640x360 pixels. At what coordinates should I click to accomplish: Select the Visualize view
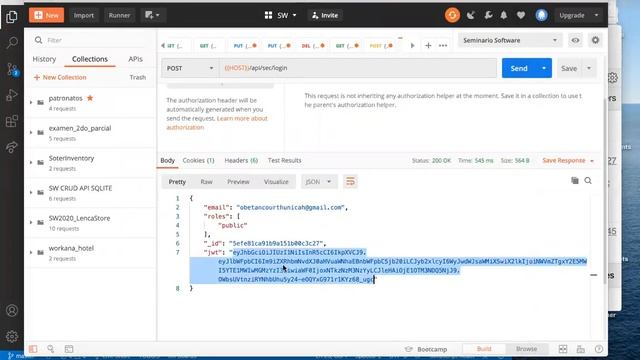point(276,182)
